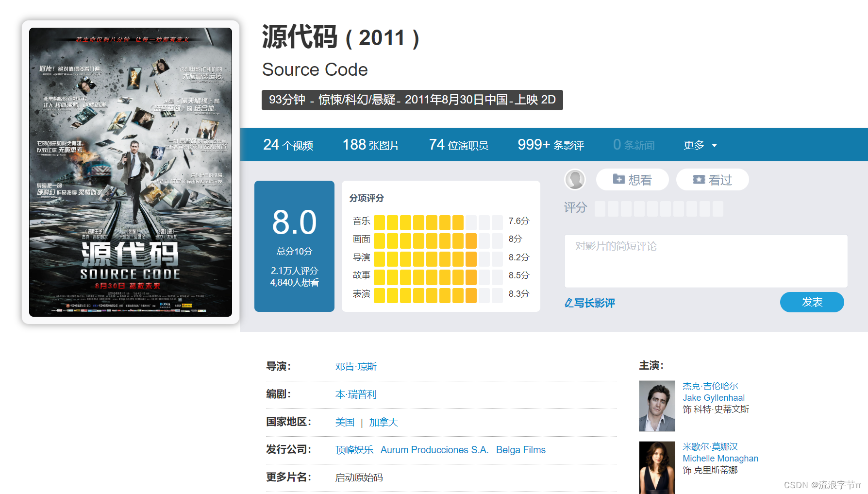868x494 pixels.
Task: Open the 24 个视频 videos tab
Action: tap(288, 145)
